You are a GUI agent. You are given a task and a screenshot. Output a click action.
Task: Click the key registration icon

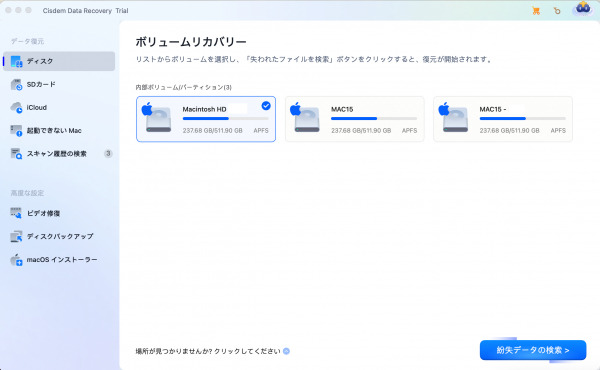[x=557, y=11]
